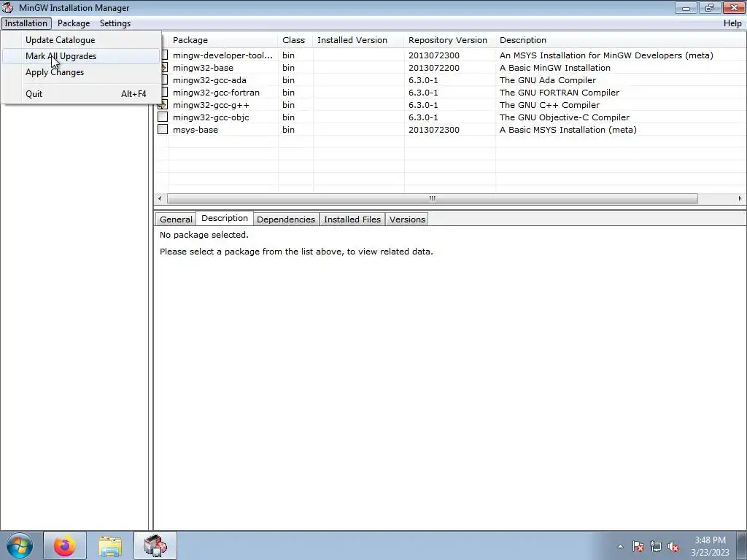Choose Update Catalogue menu entry
This screenshot has width=747, height=560.
(x=81, y=40)
